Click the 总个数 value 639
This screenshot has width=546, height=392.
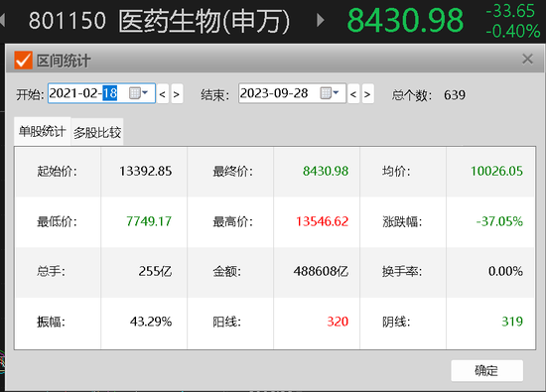click(455, 94)
